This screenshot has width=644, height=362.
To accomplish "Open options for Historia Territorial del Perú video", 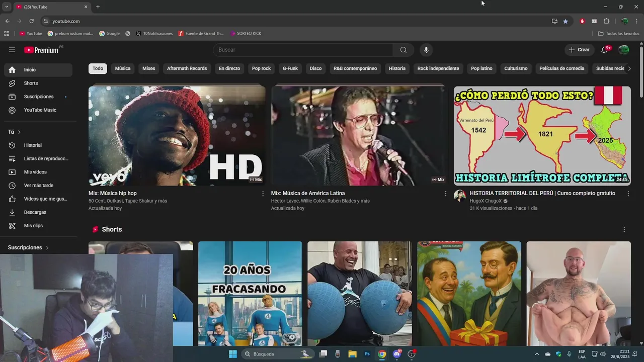I will pos(628,194).
